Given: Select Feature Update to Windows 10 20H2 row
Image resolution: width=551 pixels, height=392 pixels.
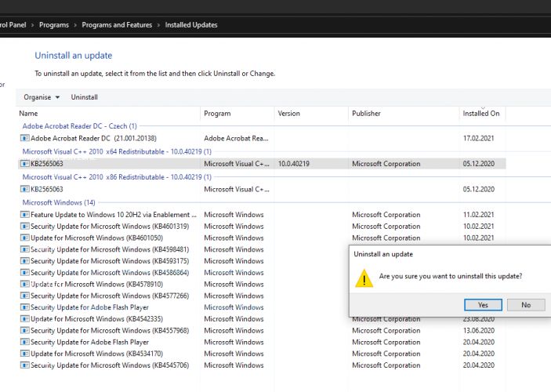Looking at the screenshot, I should [262, 215].
